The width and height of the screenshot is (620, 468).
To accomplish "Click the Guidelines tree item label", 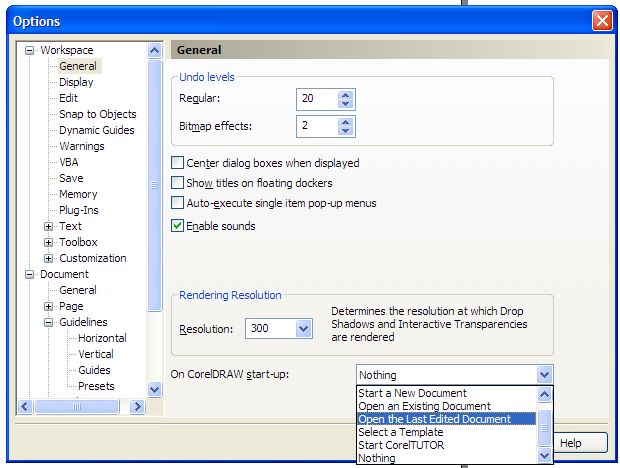I will coord(83,323).
